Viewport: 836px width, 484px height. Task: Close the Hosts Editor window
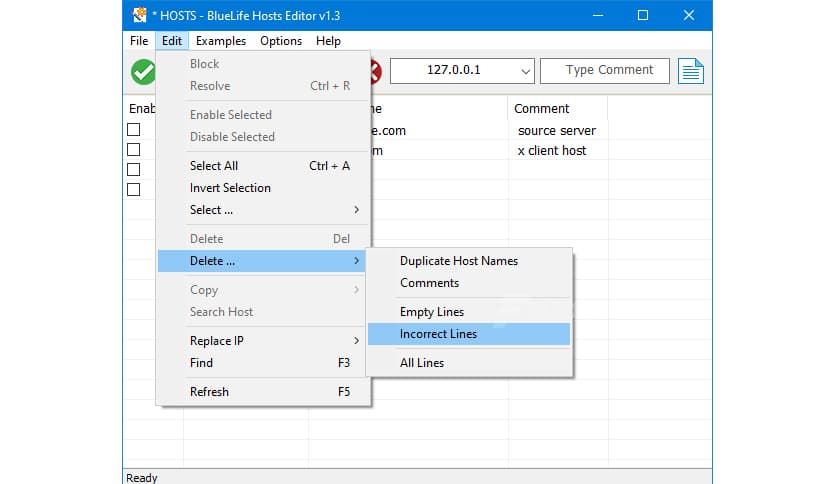coord(689,15)
